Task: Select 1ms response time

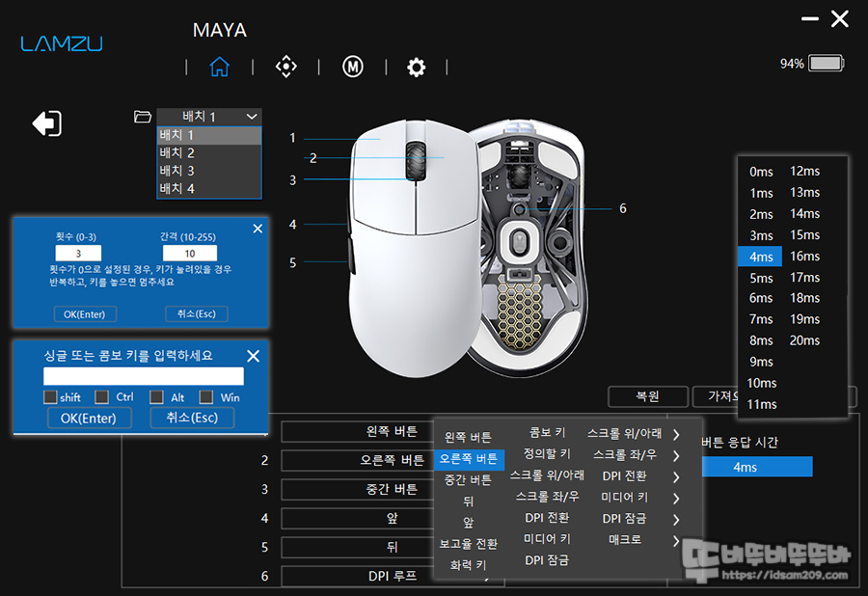Action: coord(761,193)
